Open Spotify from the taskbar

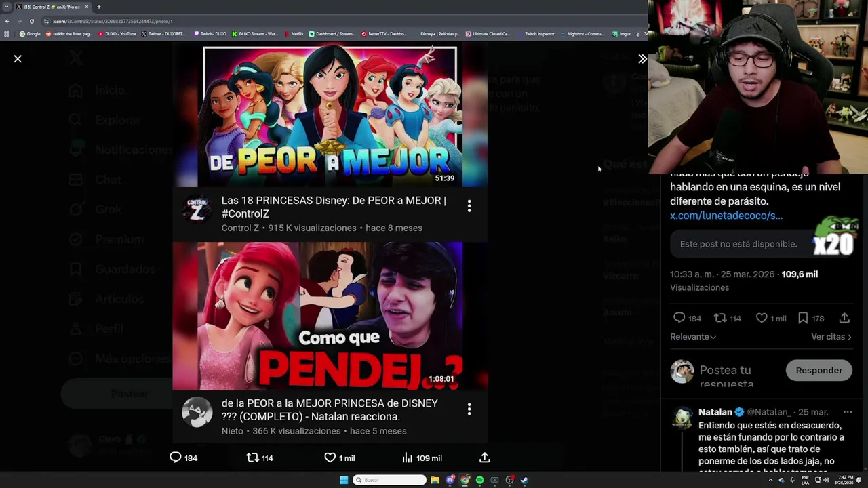tap(479, 480)
